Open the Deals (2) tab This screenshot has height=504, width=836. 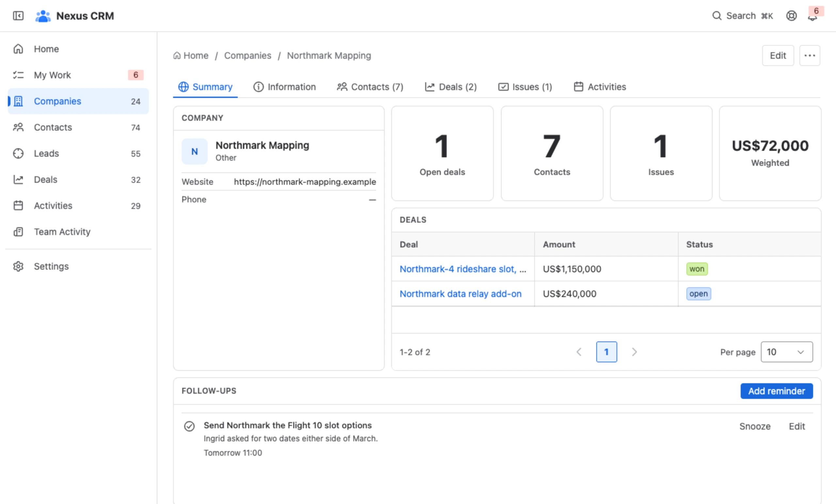(451, 87)
